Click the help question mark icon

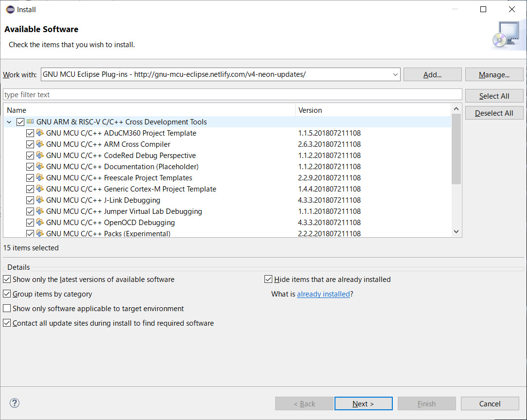(15, 403)
